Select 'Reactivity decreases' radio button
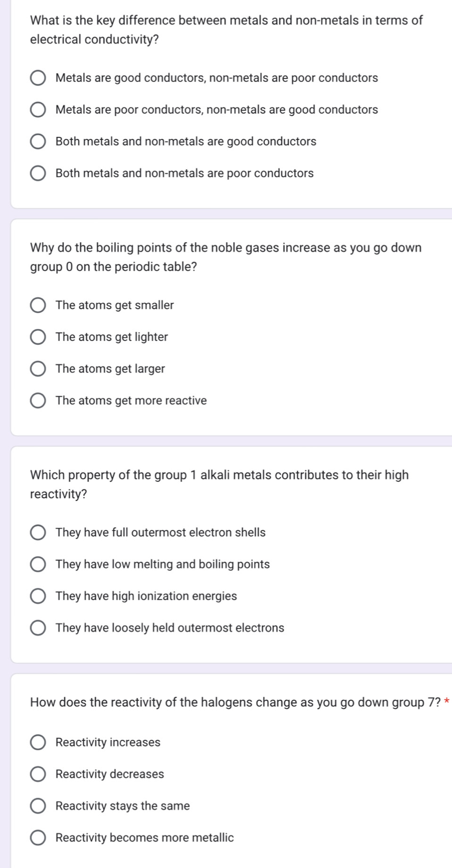This screenshot has width=452, height=868. coord(38,774)
